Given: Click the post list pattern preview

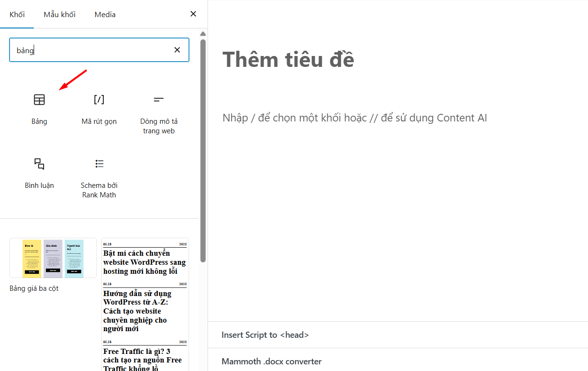Looking at the screenshot, I should [x=145, y=294].
